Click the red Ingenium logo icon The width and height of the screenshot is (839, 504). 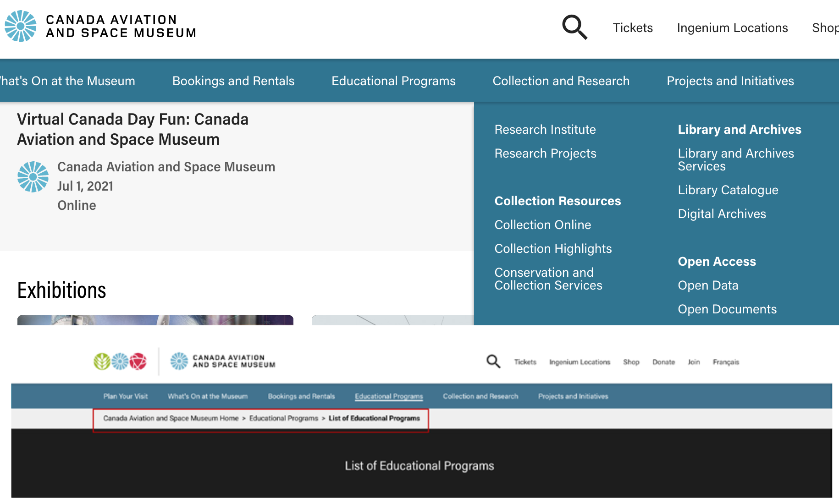click(x=137, y=361)
